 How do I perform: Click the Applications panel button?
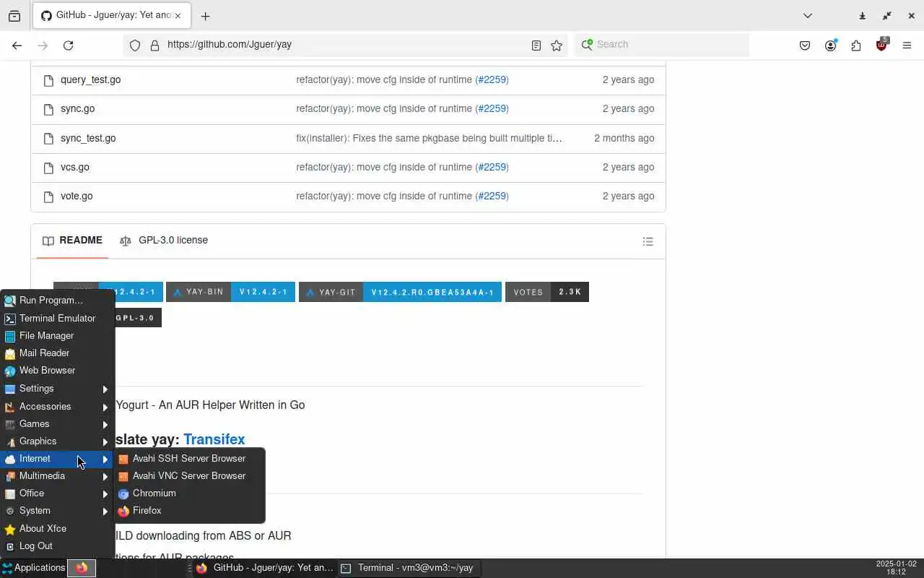(x=33, y=568)
